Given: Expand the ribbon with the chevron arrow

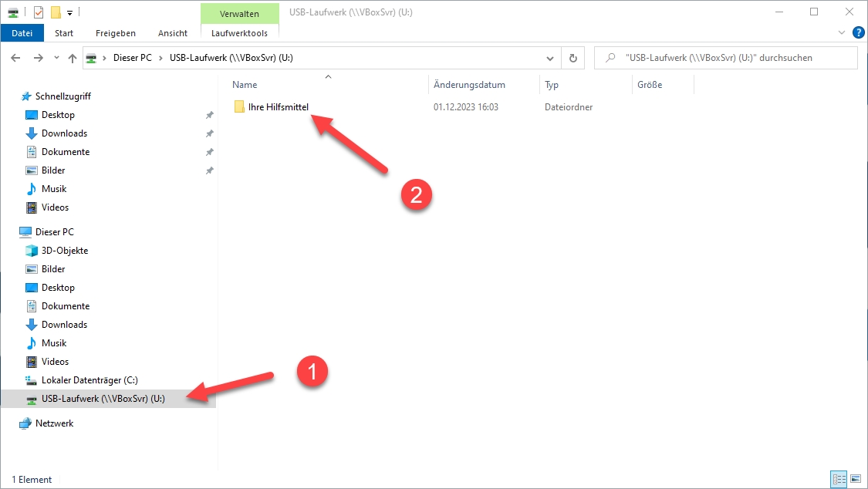Looking at the screenshot, I should point(842,33).
